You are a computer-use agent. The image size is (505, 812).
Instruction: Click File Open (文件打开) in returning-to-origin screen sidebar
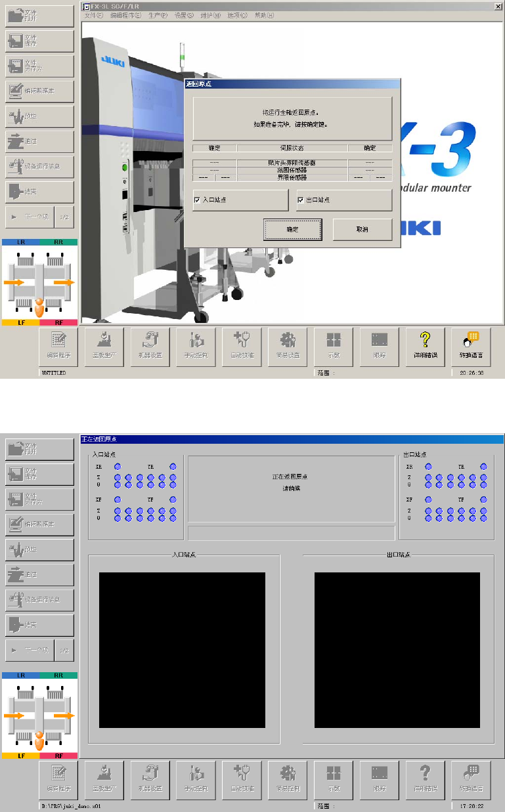click(x=39, y=449)
